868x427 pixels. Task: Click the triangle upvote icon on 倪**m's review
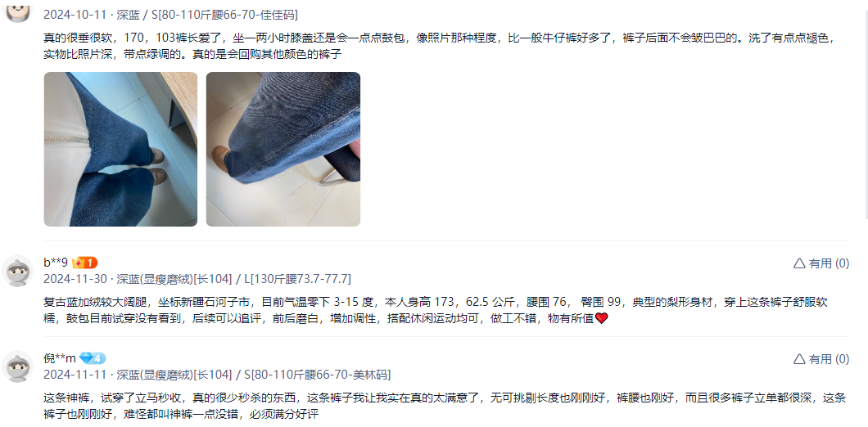798,359
